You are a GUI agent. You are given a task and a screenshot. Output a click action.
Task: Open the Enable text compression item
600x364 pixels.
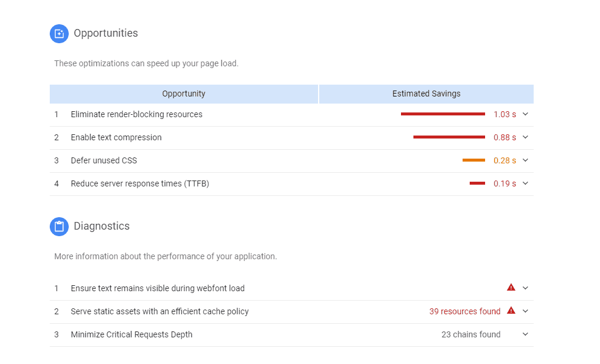tap(116, 137)
